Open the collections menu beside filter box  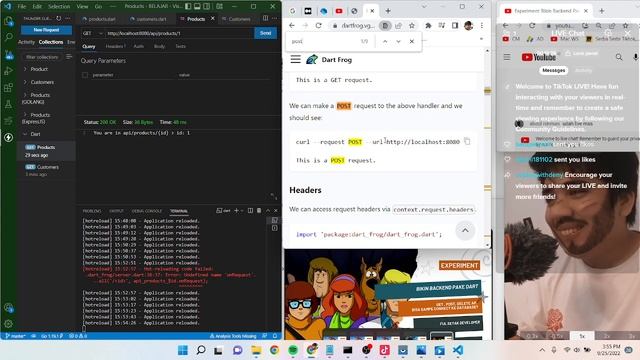pyautogui.click(x=69, y=57)
